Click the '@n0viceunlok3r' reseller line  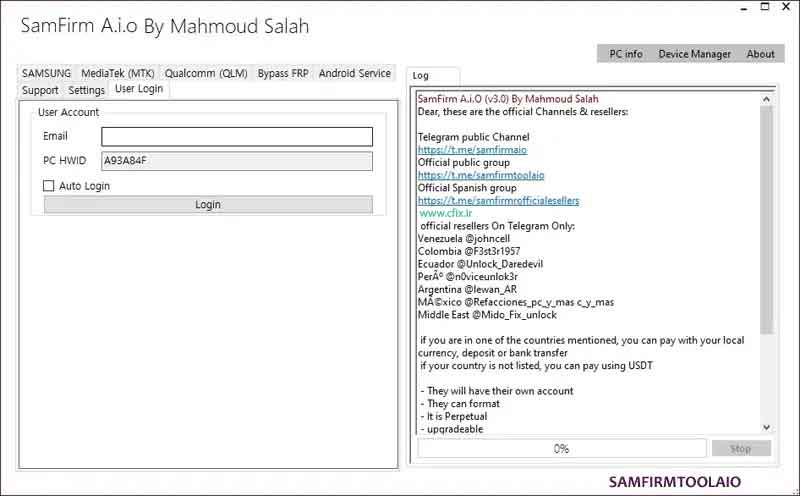(x=468, y=277)
